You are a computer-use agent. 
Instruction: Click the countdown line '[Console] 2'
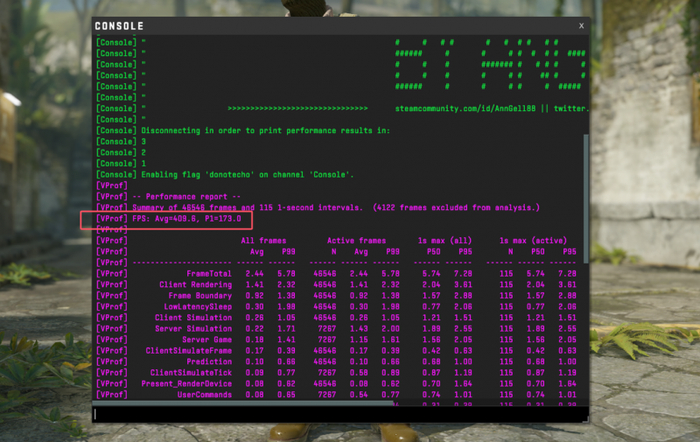121,153
